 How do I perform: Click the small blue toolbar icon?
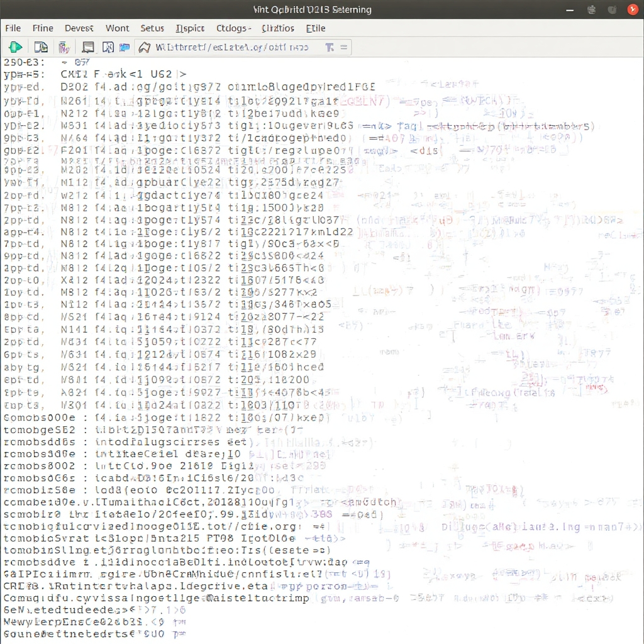pos(124,47)
